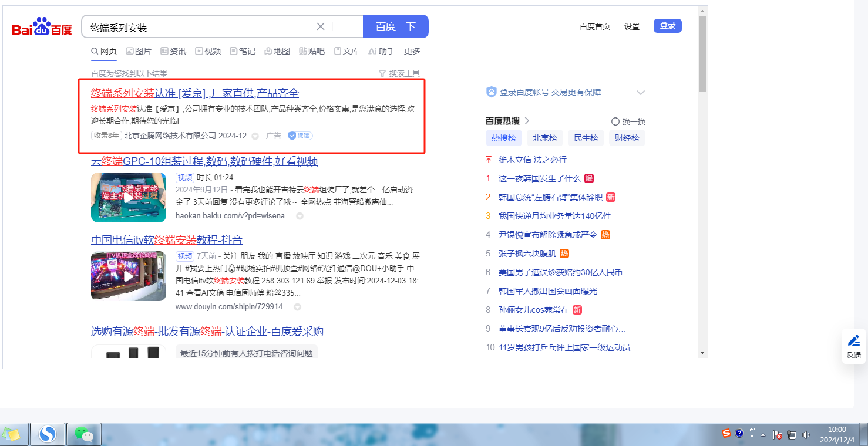Select the 热搜榜 list tab
Image resolution: width=868 pixels, height=446 pixels.
click(x=504, y=138)
